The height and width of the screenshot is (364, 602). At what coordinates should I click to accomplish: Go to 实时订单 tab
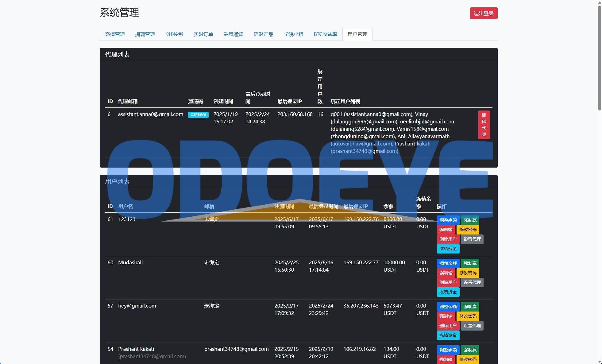203,34
